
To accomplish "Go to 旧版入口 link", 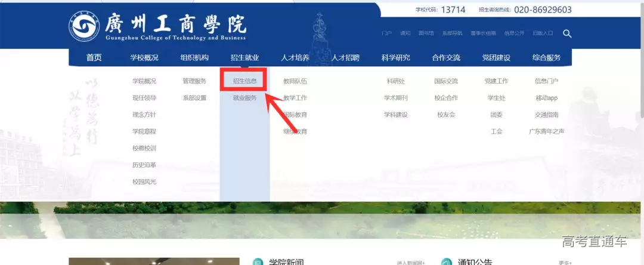I will click(x=543, y=33).
